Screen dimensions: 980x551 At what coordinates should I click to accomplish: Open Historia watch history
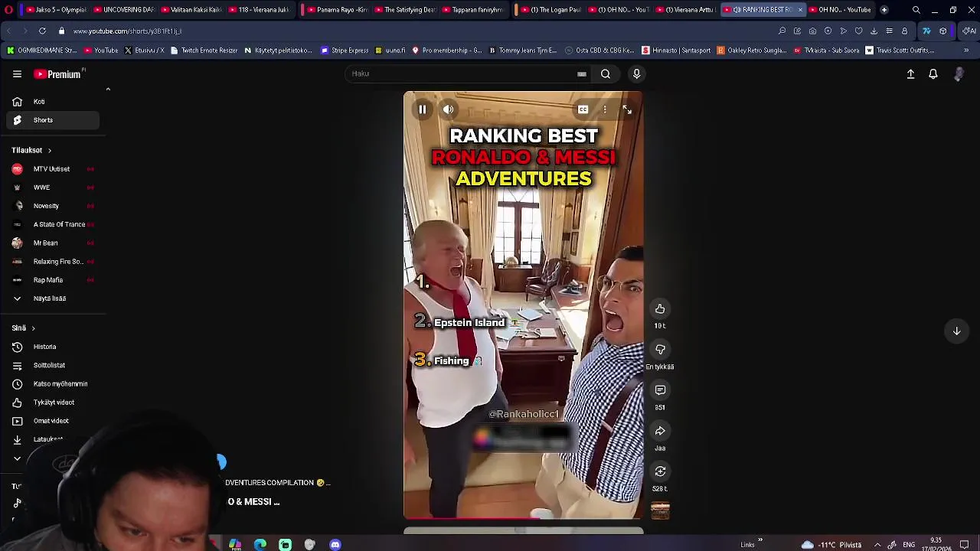coord(52,347)
